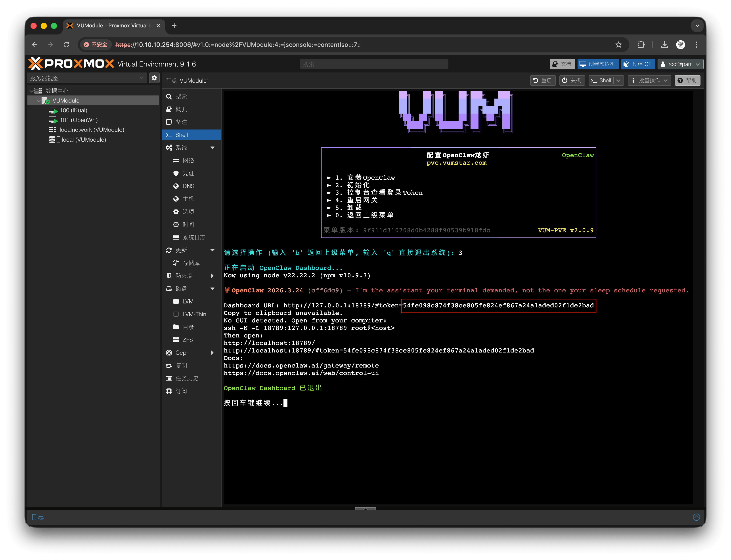Collapse the 数据中心 tree node
The image size is (731, 560).
point(32,91)
